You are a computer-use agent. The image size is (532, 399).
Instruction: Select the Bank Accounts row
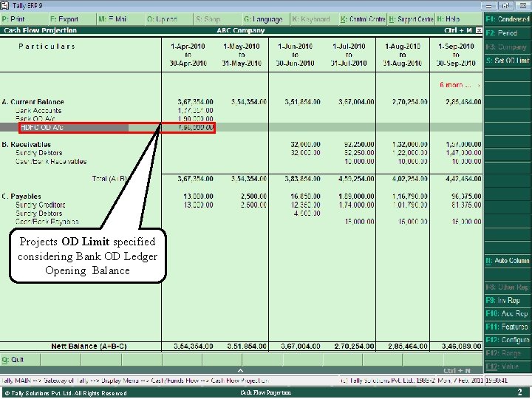[38, 111]
